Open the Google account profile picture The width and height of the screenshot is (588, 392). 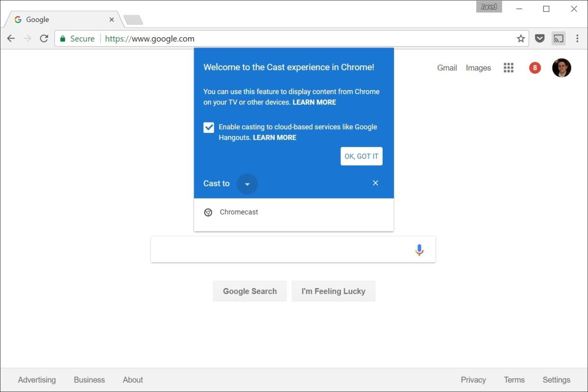pos(562,68)
